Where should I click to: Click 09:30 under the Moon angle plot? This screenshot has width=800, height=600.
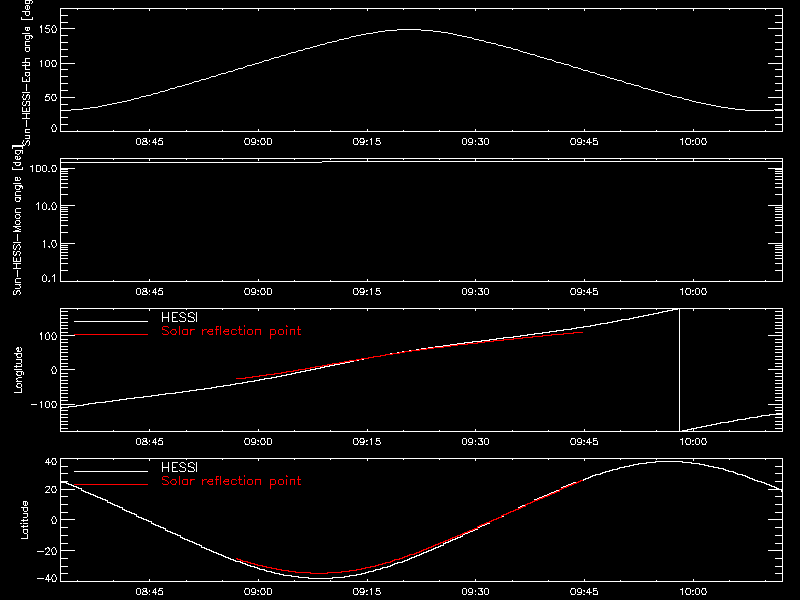click(476, 292)
